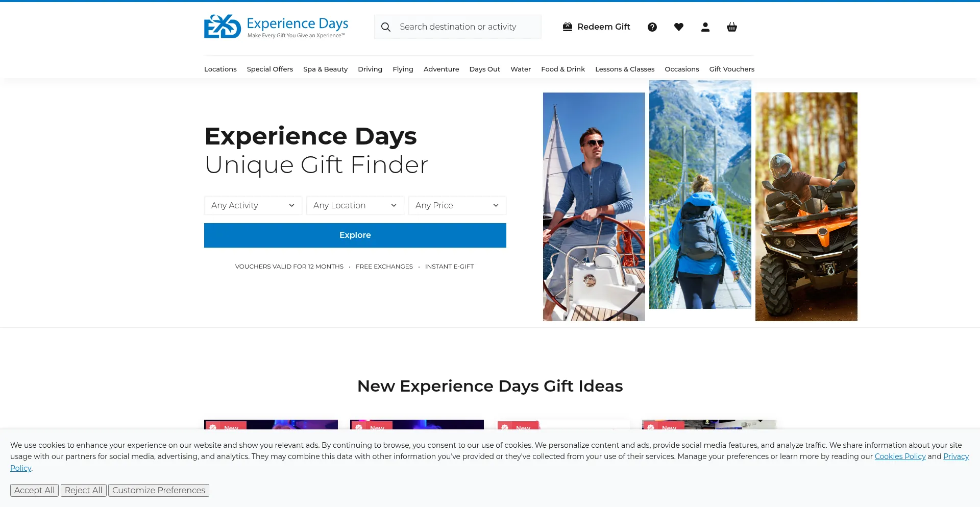Open the shopping basket icon
The width and height of the screenshot is (980, 507).
point(732,27)
